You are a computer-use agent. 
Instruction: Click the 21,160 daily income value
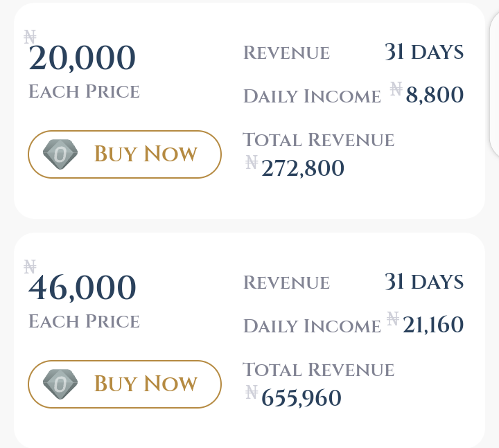433,325
